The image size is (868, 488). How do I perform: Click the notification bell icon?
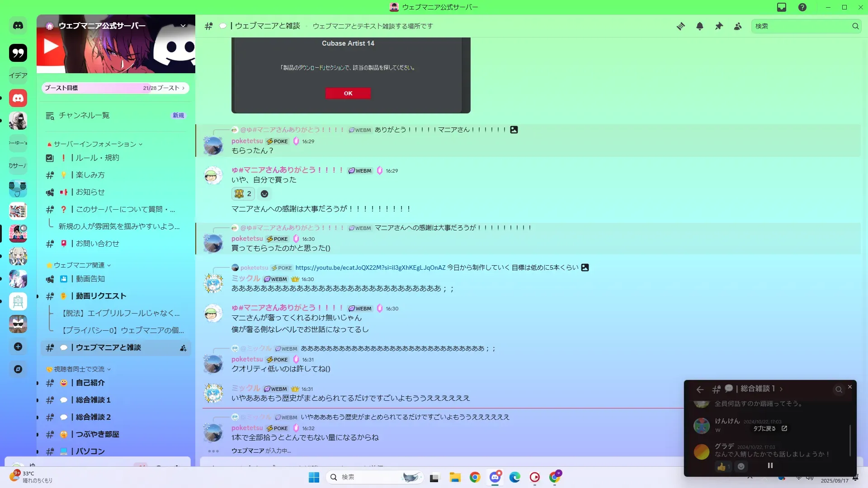(x=700, y=26)
